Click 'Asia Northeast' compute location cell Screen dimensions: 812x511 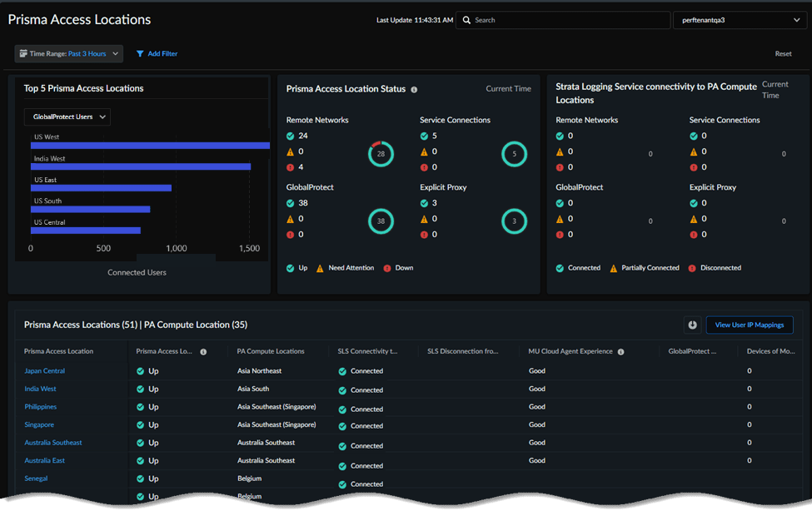(x=260, y=371)
